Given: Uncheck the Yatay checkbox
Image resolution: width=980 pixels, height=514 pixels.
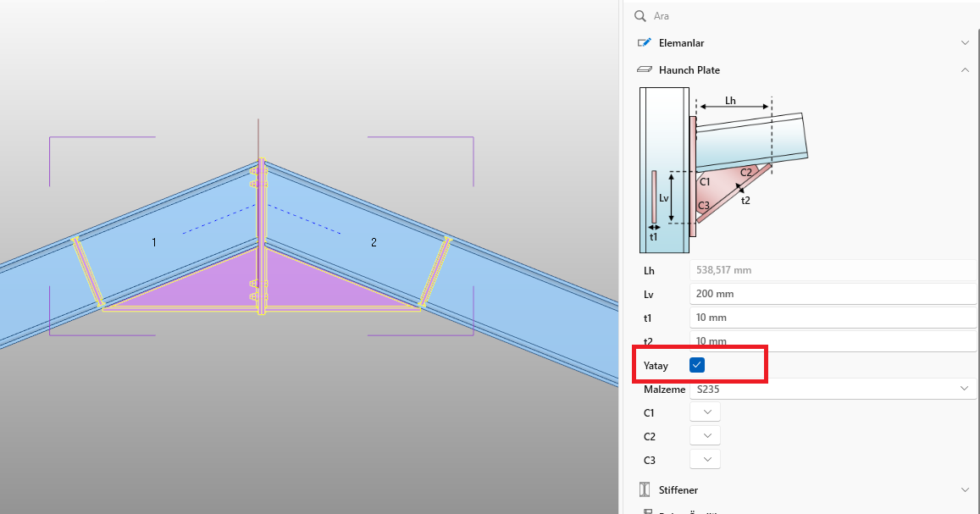Looking at the screenshot, I should (x=697, y=365).
